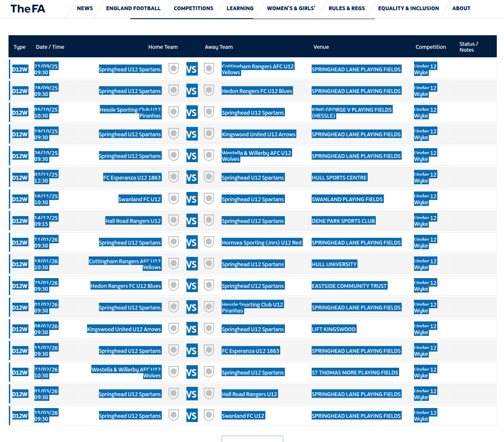This screenshot has height=442, width=504.
Task: Click the VS badge in the Hessle Sporting fixture
Action: 191,112
